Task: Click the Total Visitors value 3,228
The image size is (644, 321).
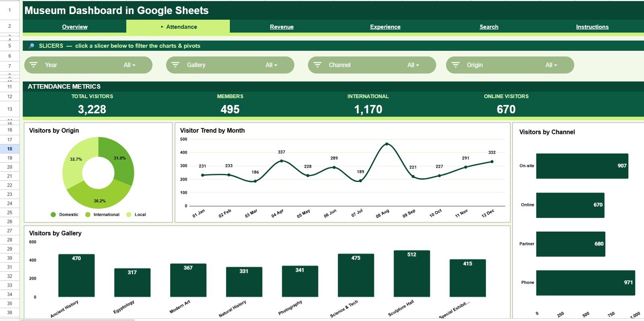Action: tap(92, 109)
